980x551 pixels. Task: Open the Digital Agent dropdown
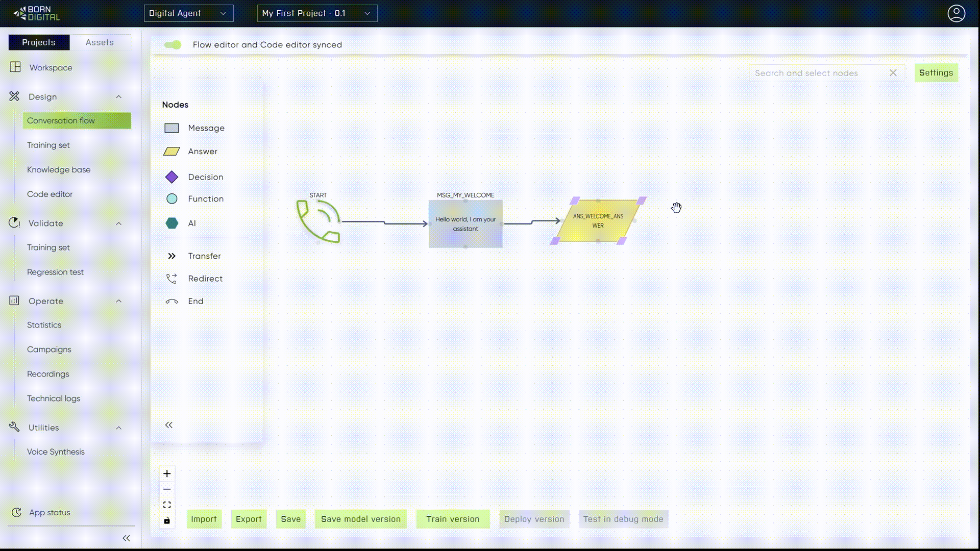click(188, 13)
